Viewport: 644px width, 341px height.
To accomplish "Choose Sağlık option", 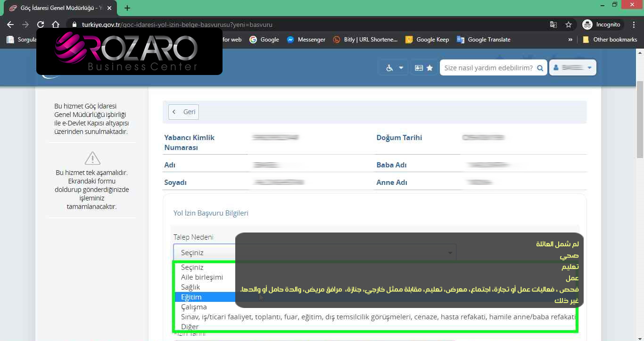I will point(190,287).
